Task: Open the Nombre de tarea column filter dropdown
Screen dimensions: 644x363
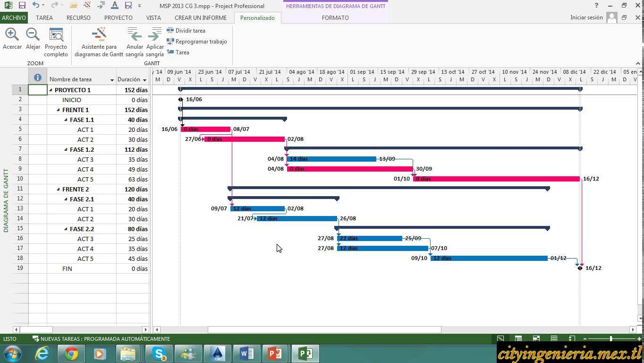Action: tap(112, 80)
